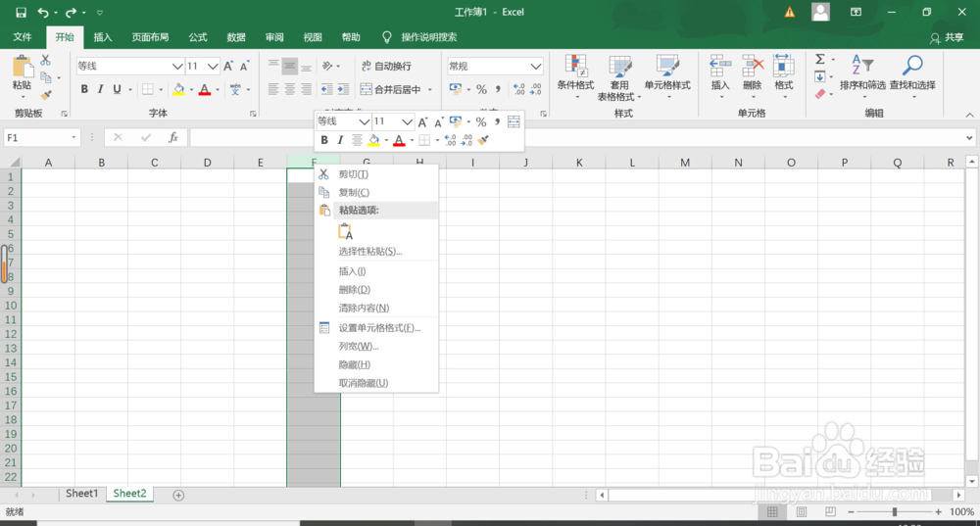Click Unhide (取消隐藏) in context menu
The image size is (980, 526).
pyautogui.click(x=376, y=383)
